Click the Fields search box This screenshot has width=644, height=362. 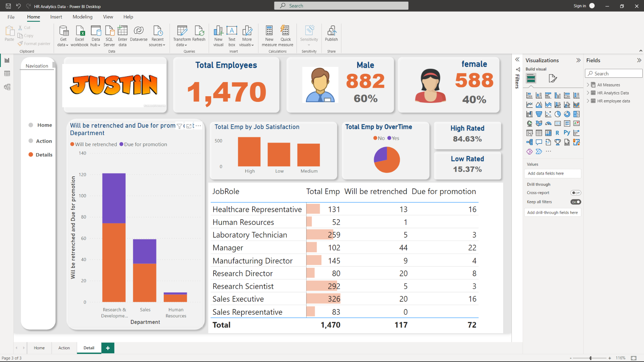coord(613,73)
